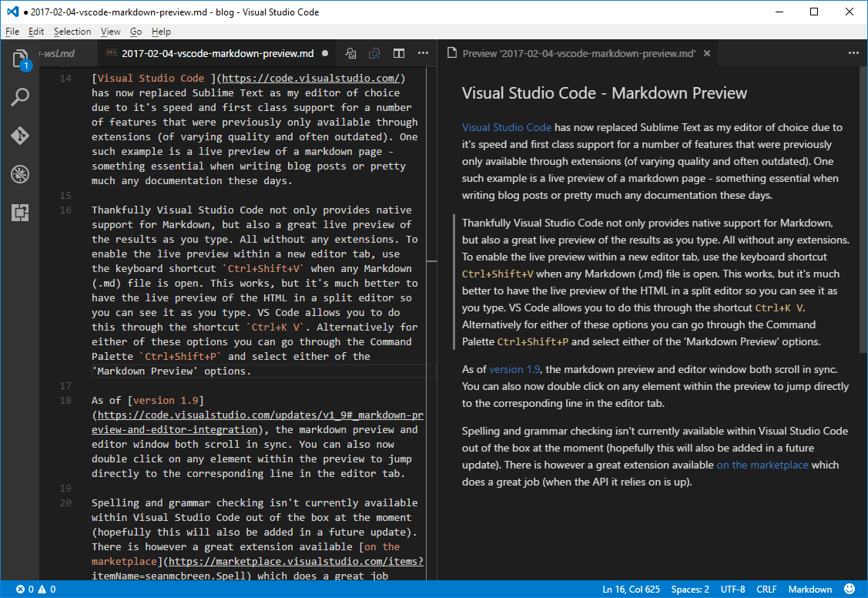Screen dimensions: 868x598
Task: Click the Ctrl+K V inline code in the preview
Action: tap(779, 307)
